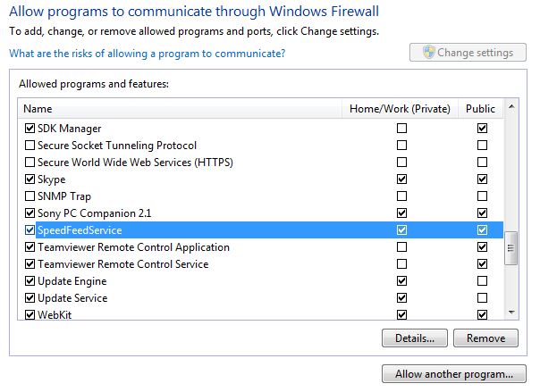The width and height of the screenshot is (540, 392).
Task: Enable SNMP Trap checkbox
Action: click(x=30, y=196)
